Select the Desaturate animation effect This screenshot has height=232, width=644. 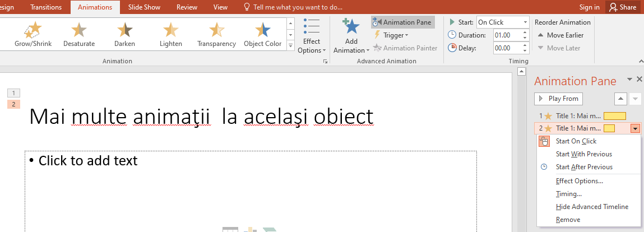pos(79,34)
